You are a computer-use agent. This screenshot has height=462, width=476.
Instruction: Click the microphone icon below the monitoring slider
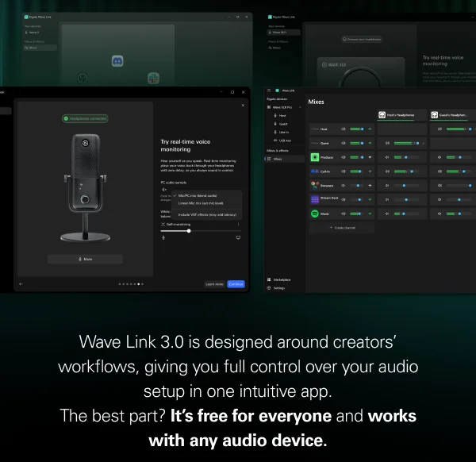tap(163, 237)
